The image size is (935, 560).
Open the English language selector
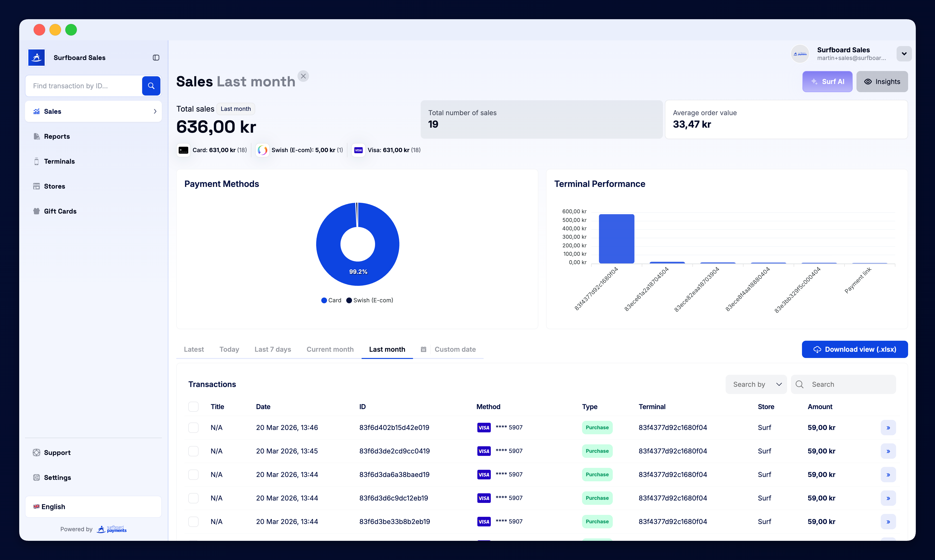[x=93, y=506]
